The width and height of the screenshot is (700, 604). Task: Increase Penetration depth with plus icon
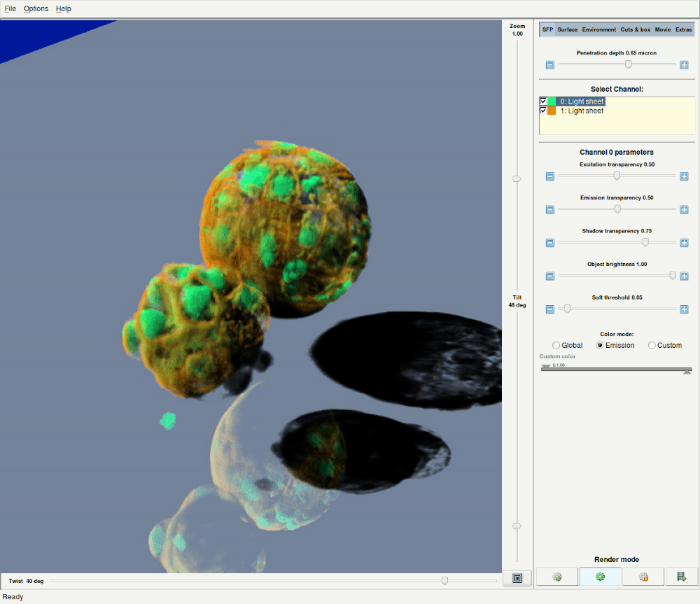[x=684, y=64]
